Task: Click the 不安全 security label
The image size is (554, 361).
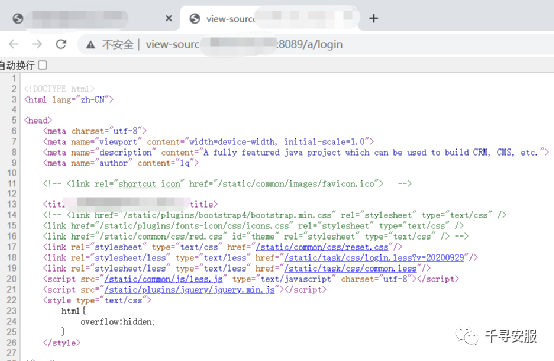Action: tap(118, 45)
